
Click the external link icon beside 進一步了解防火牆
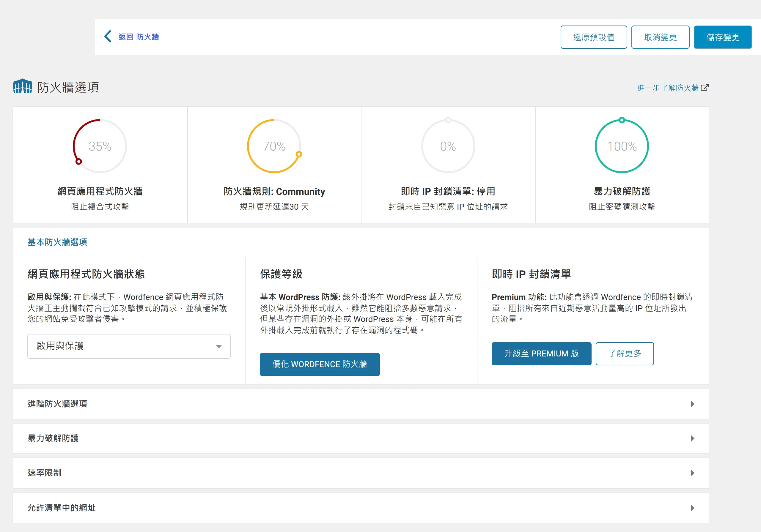(705, 88)
